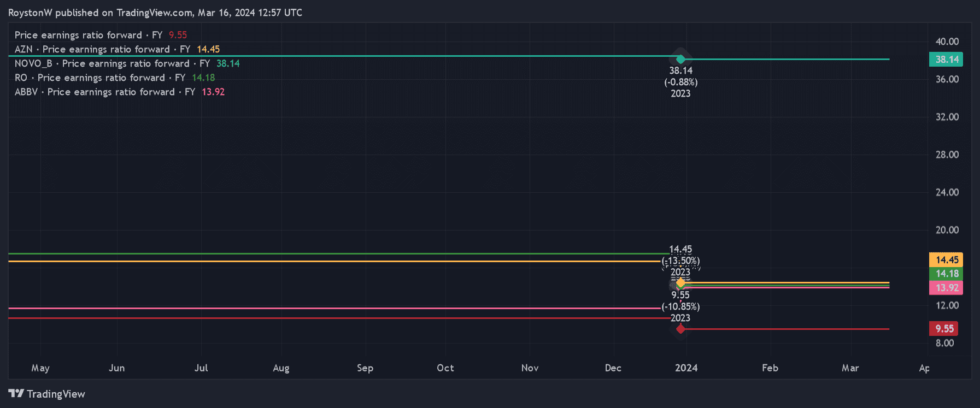
Task: Select the AZN legend entry
Action: point(117,49)
